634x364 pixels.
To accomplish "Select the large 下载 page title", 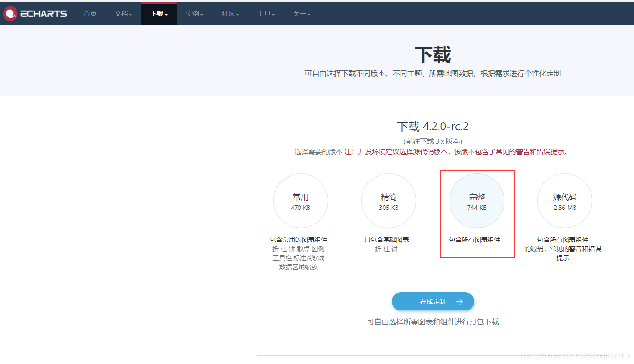I will tap(433, 55).
